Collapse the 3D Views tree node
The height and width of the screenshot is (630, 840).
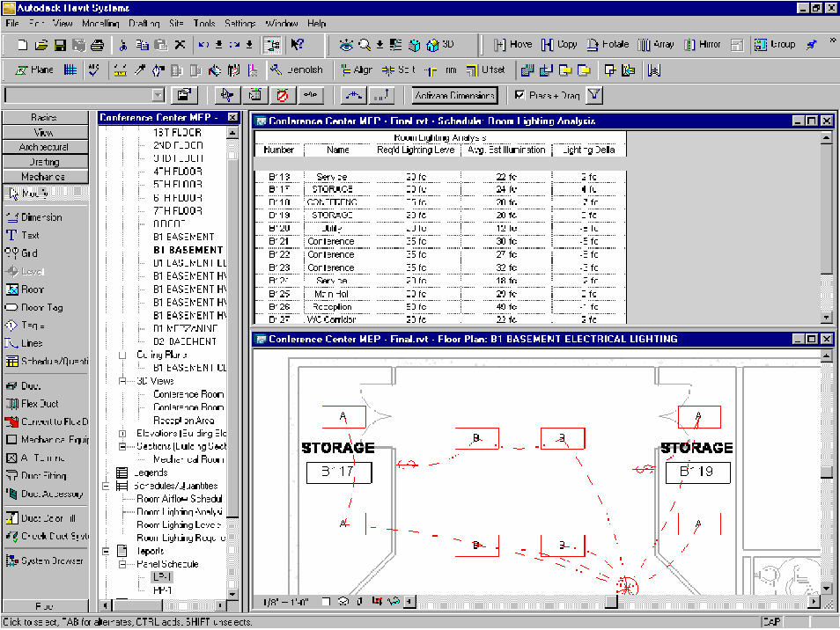pos(122,381)
